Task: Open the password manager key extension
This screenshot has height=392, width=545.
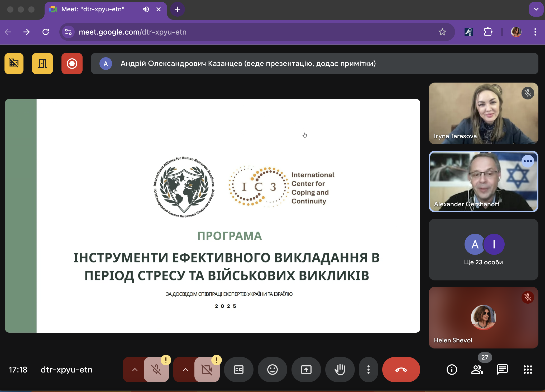Action: point(469,32)
